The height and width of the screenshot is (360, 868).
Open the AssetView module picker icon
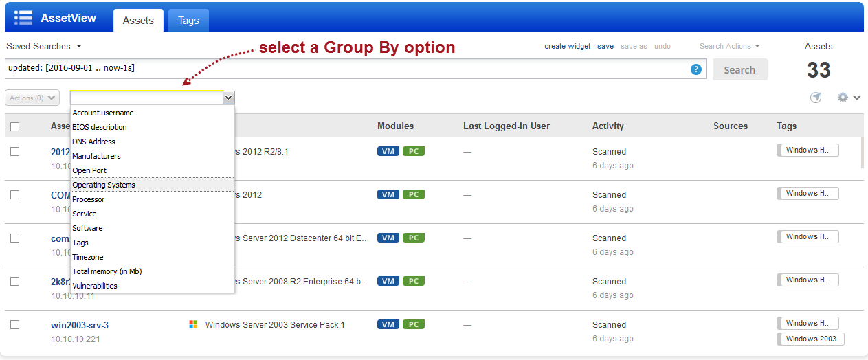point(23,18)
